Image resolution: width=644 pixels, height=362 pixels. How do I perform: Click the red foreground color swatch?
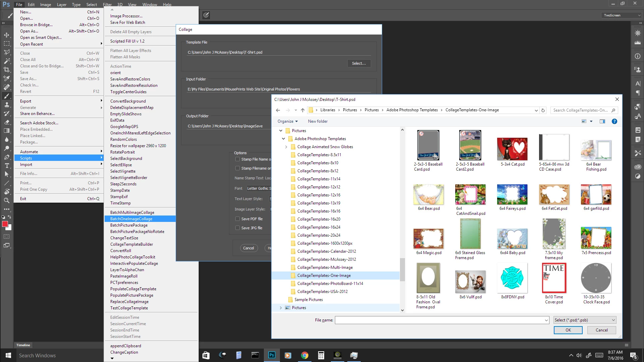click(5, 224)
